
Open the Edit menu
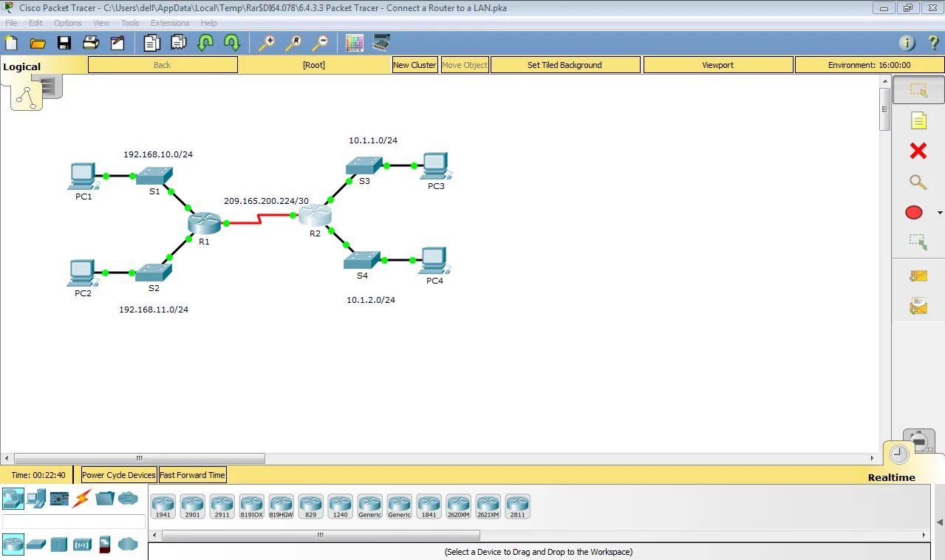[35, 23]
